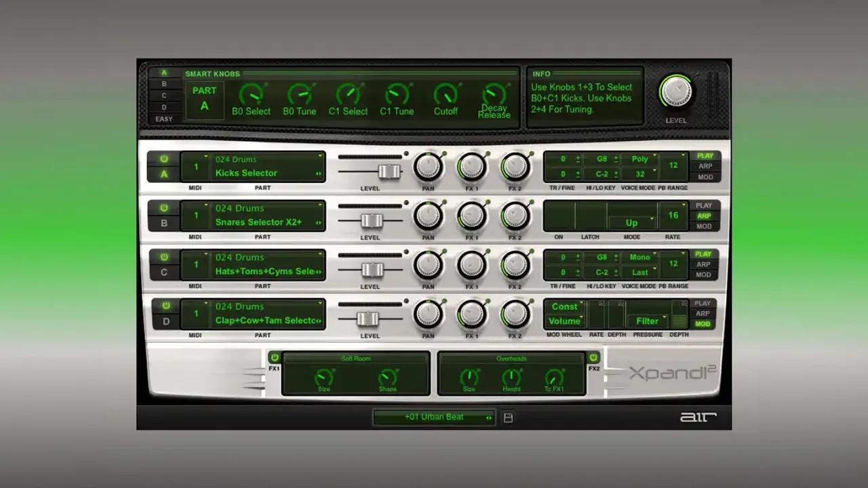868x488 pixels.
Task: Open the Poly voice mode dropdown in part A
Action: [x=640, y=159]
